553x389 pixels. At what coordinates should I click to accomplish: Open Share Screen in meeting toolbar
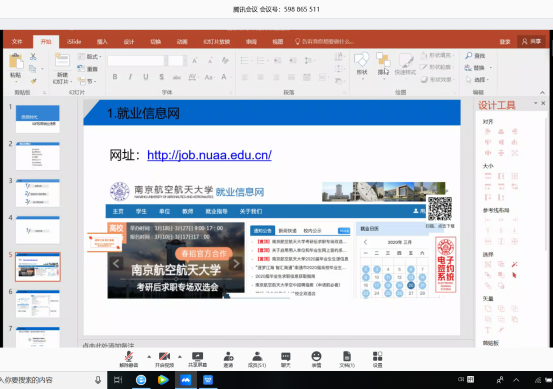pos(198,359)
